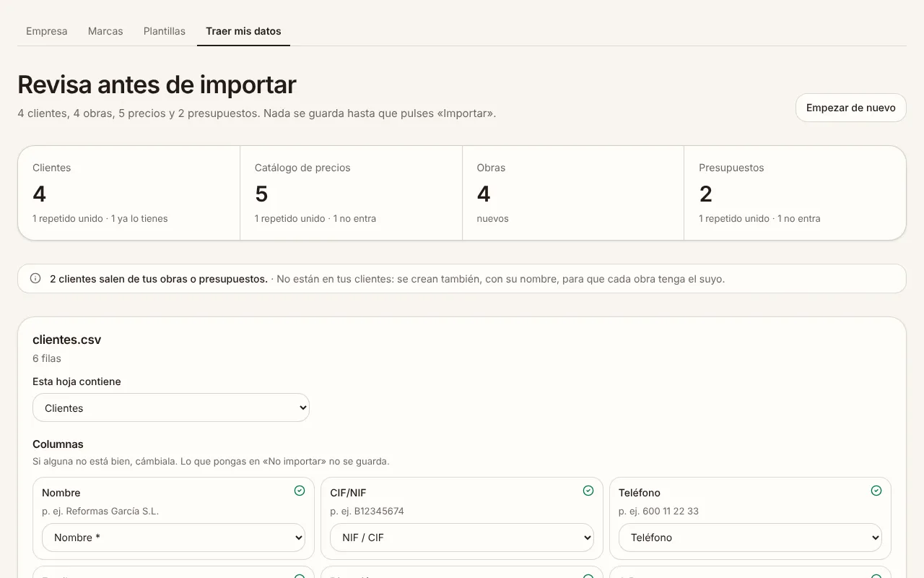Click the 'Catálogo de precios' summary card

point(351,193)
